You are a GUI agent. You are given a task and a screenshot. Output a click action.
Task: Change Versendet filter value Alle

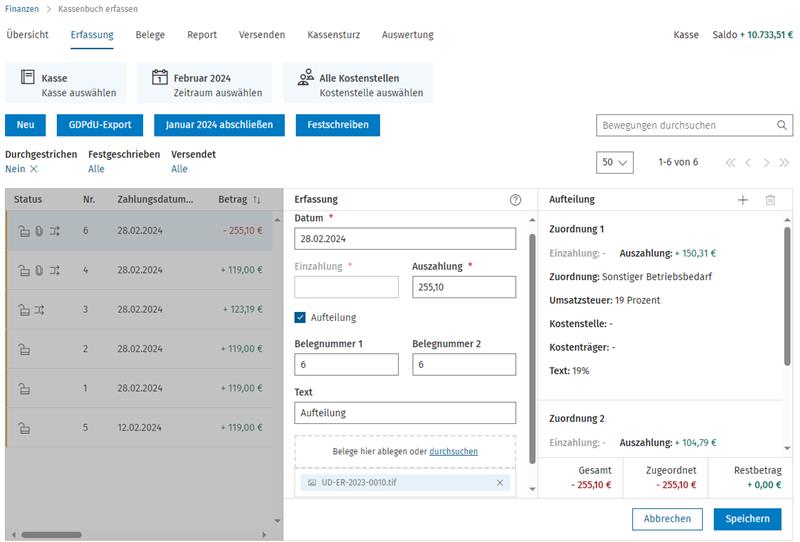(179, 169)
